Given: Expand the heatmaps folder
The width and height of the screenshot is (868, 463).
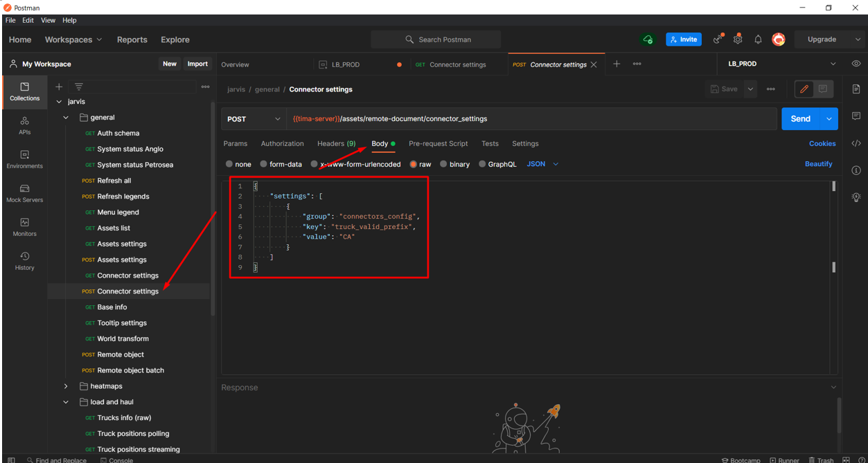Looking at the screenshot, I should pyautogui.click(x=66, y=386).
